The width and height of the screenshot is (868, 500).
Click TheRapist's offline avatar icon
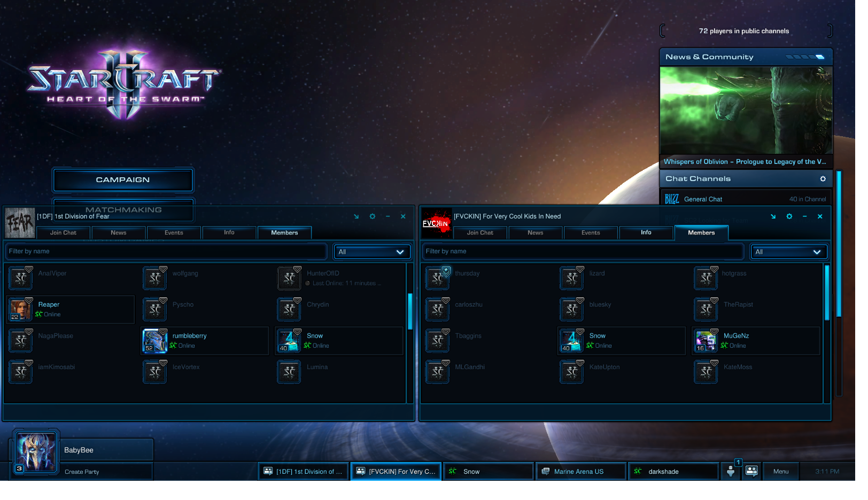[706, 309]
